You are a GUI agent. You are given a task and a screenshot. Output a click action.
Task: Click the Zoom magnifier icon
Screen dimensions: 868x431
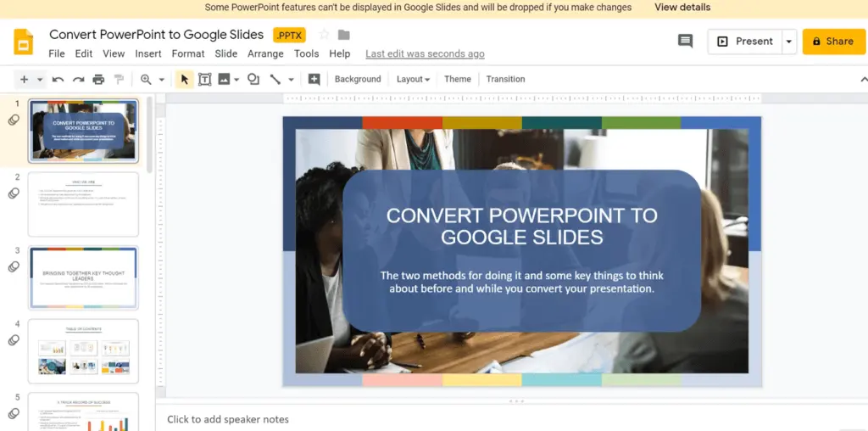146,79
